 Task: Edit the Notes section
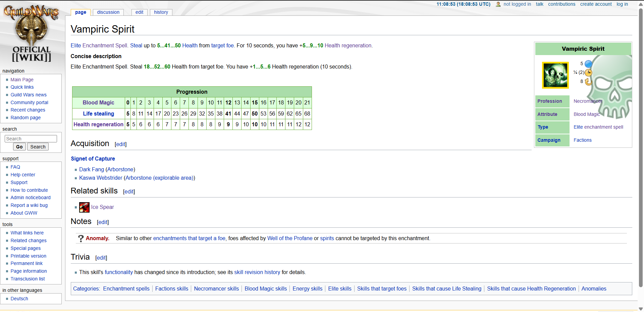[103, 222]
